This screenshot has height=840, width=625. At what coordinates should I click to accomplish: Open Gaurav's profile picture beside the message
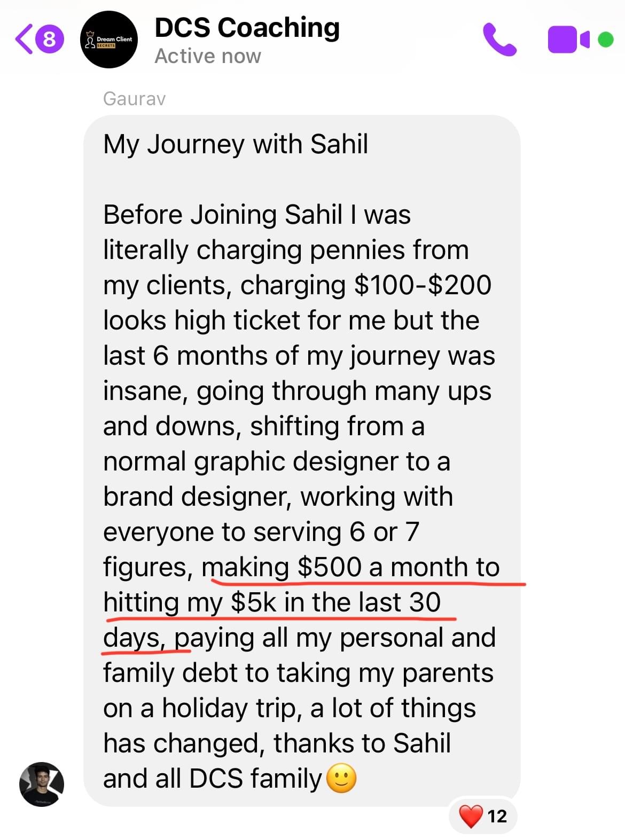pyautogui.click(x=42, y=784)
